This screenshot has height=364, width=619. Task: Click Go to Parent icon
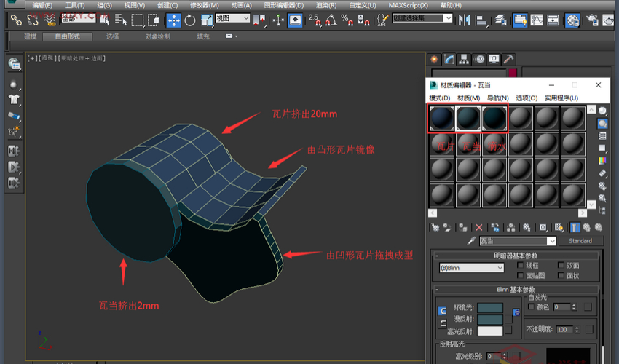(x=587, y=227)
